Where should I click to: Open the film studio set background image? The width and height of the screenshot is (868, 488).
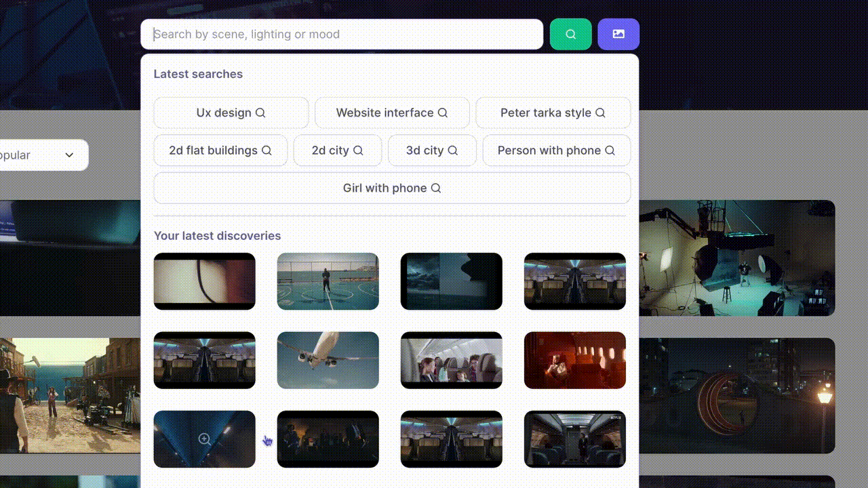(x=737, y=258)
